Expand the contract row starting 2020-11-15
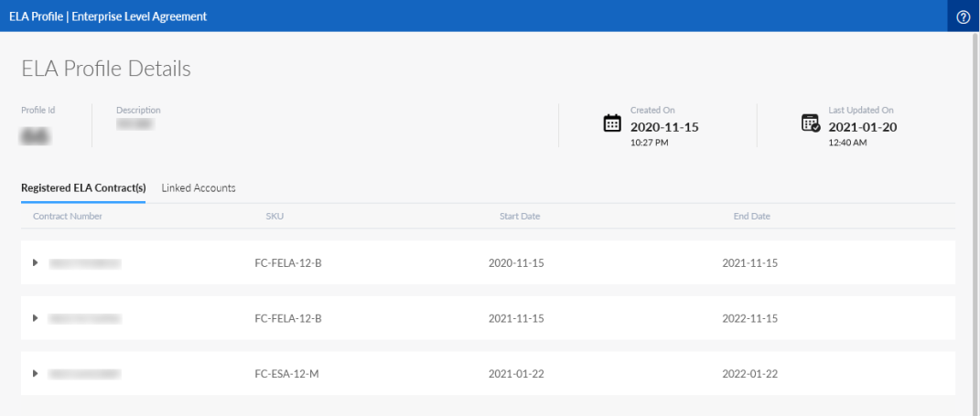This screenshot has height=416, width=980. click(x=36, y=263)
